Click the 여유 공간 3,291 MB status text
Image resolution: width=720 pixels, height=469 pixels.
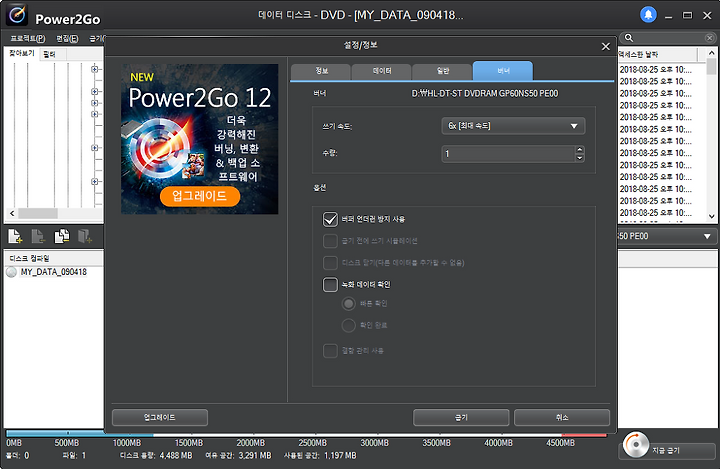(238, 456)
